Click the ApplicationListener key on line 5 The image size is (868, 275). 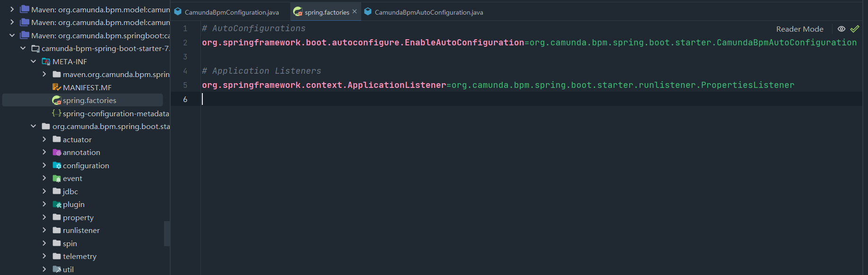(x=397, y=85)
